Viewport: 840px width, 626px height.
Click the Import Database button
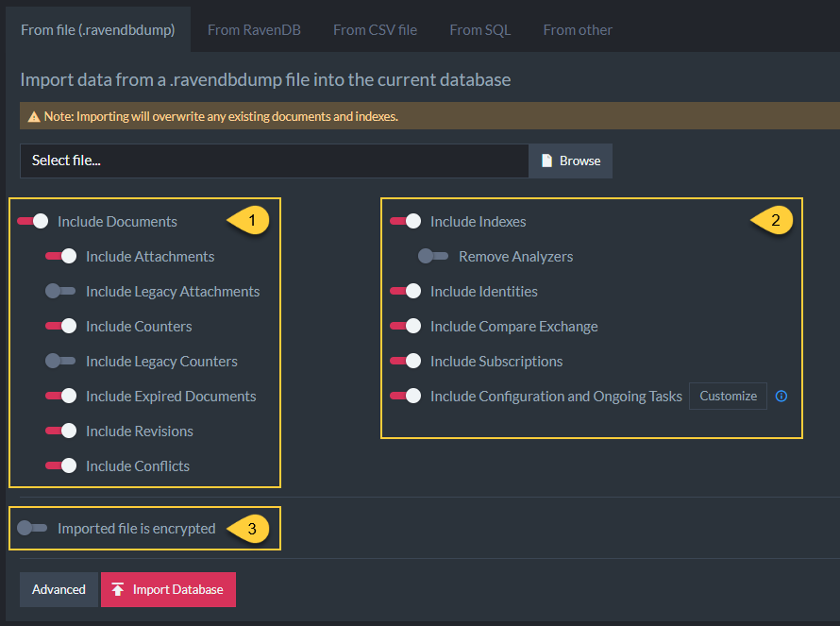(168, 589)
